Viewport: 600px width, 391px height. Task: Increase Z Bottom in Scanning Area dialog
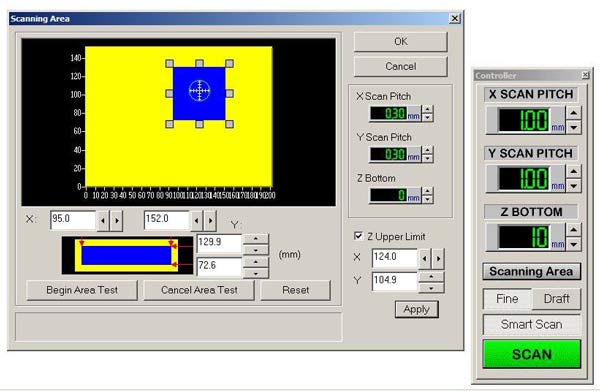coord(427,191)
